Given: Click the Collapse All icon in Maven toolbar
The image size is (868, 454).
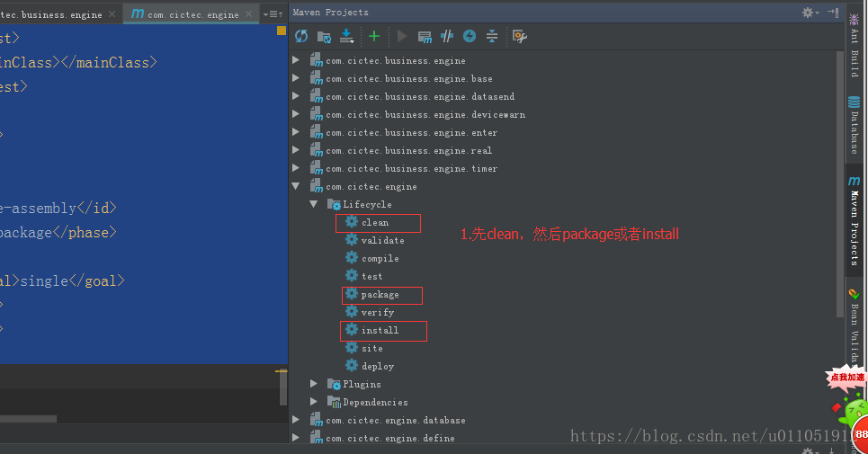Looking at the screenshot, I should pyautogui.click(x=492, y=37).
